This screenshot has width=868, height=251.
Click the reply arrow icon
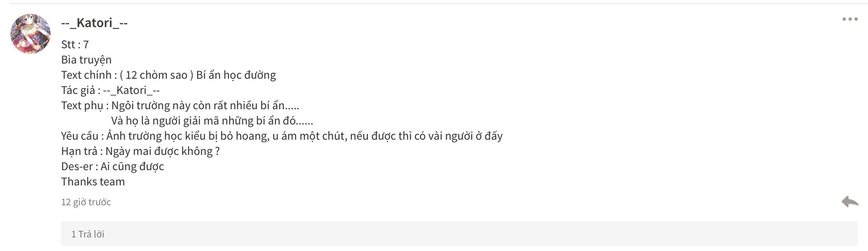850,202
